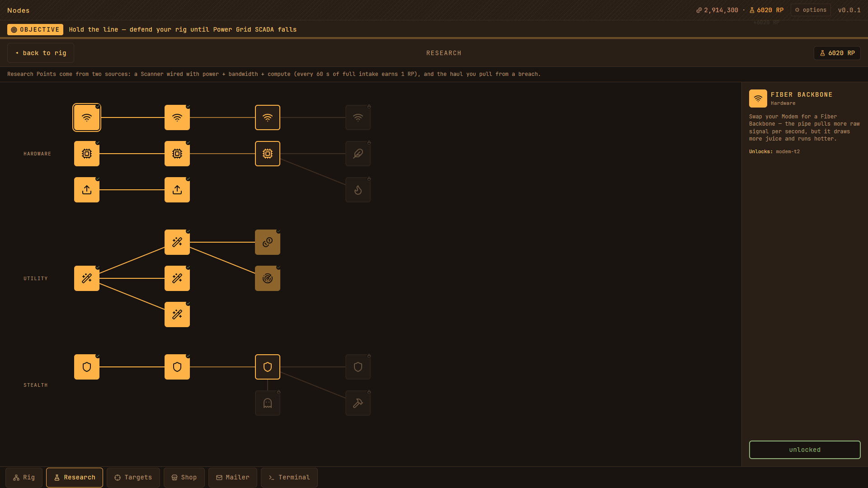This screenshot has height=488, width=868.
Task: Click the 2,914,300 credits counter
Action: click(717, 10)
